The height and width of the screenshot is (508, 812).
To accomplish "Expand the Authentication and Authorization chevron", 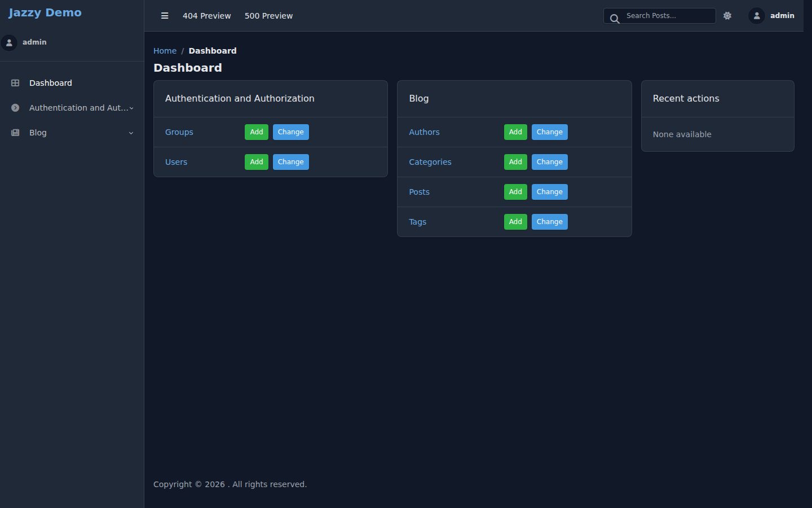I will (131, 108).
